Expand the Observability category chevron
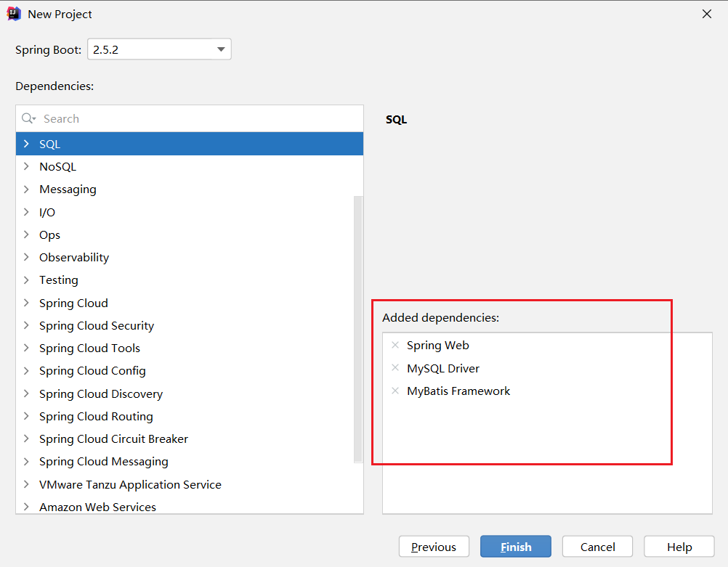Viewport: 728px width, 567px height. pyautogui.click(x=26, y=258)
